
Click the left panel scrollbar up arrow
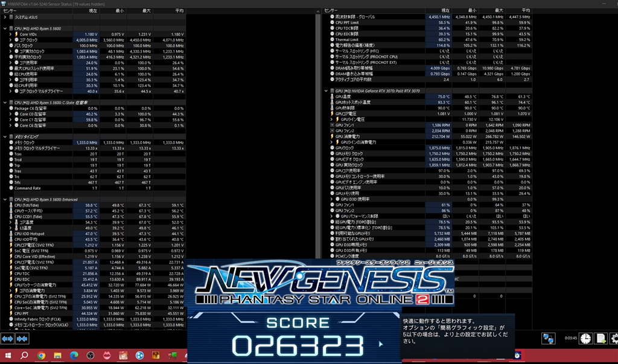(x=317, y=12)
